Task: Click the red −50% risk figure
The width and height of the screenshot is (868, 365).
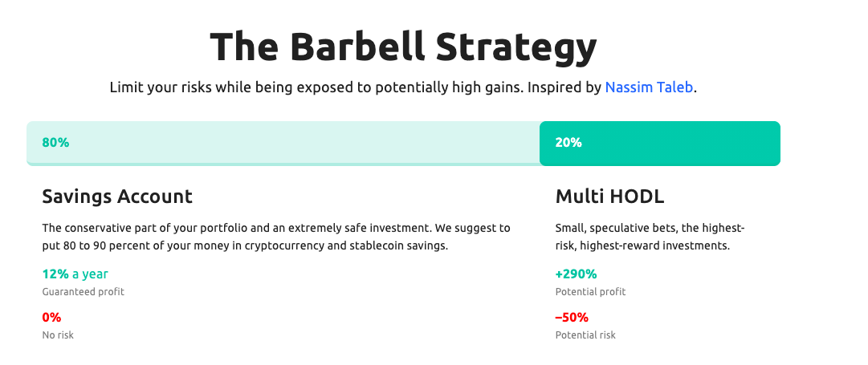Action: point(572,318)
